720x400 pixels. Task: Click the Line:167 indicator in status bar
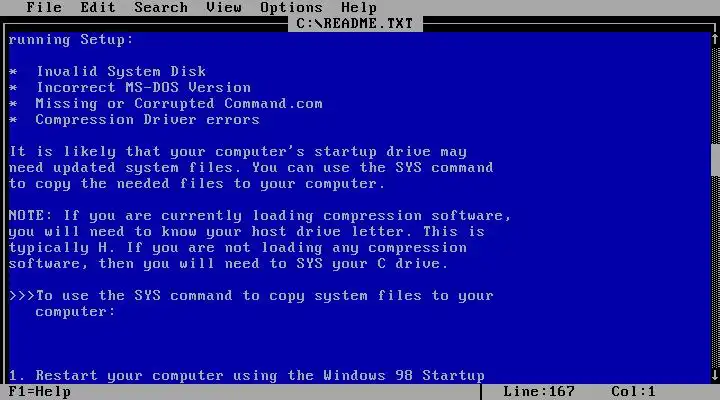(539, 392)
